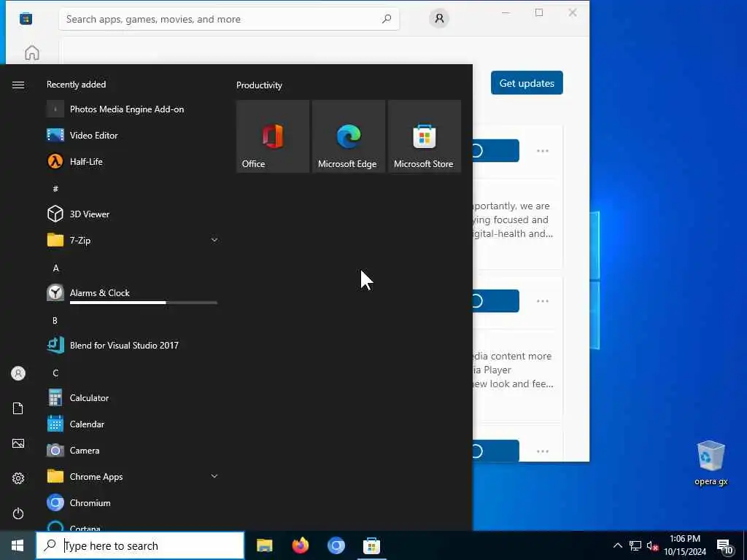Open the opera gx Recycle Bin desktop icon
The height and width of the screenshot is (560, 747).
click(x=711, y=463)
